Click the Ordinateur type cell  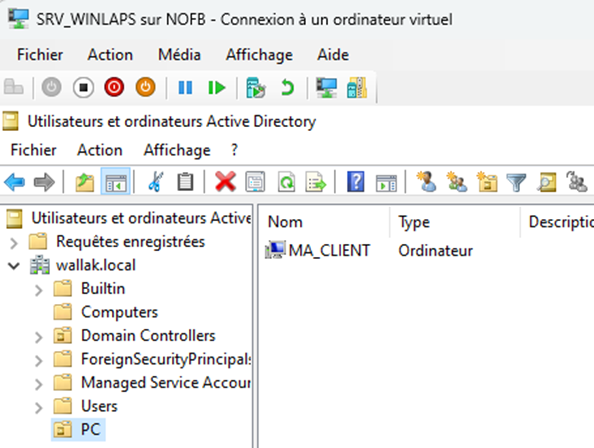pyautogui.click(x=435, y=251)
